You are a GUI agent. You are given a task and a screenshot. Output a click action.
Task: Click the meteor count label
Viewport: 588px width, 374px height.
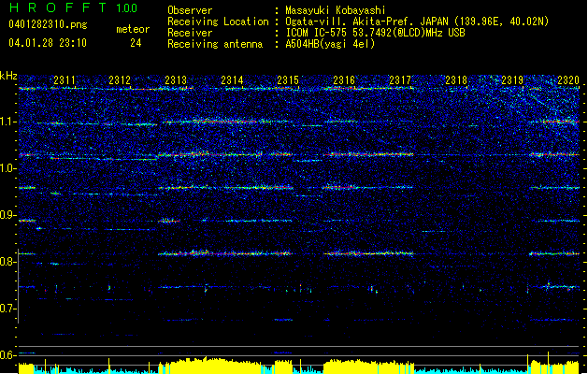(x=133, y=29)
